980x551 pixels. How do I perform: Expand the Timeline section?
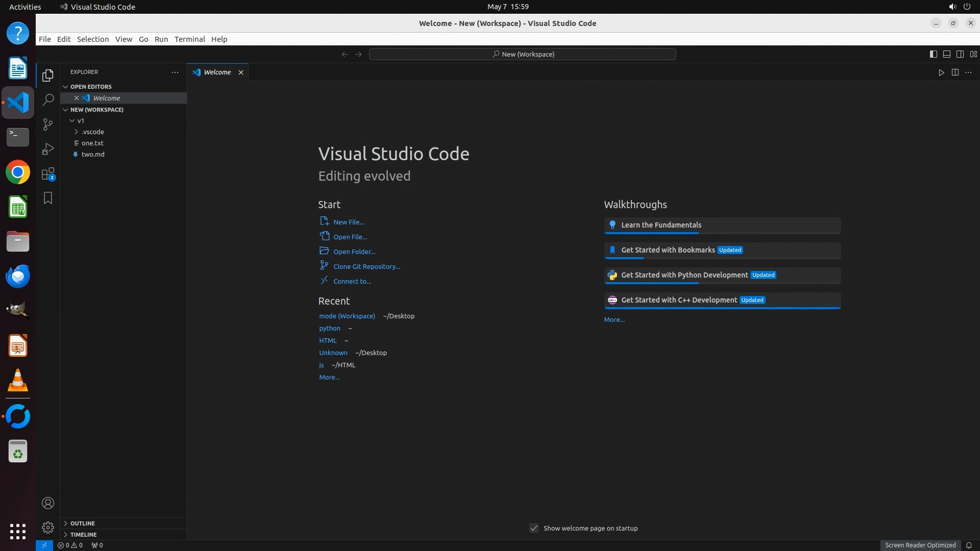tap(83, 535)
